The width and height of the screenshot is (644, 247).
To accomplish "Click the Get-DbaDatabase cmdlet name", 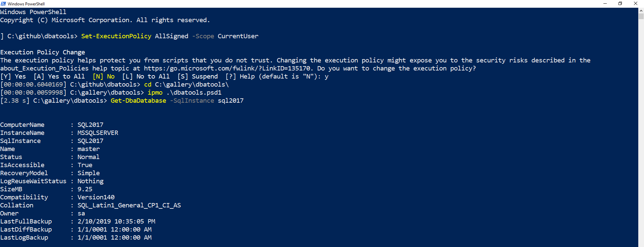I will 138,100.
